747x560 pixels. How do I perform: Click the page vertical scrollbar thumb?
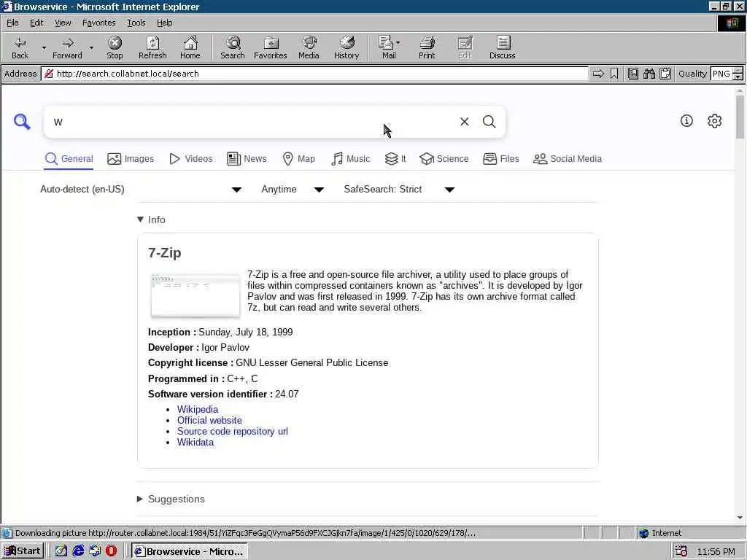pos(740,117)
